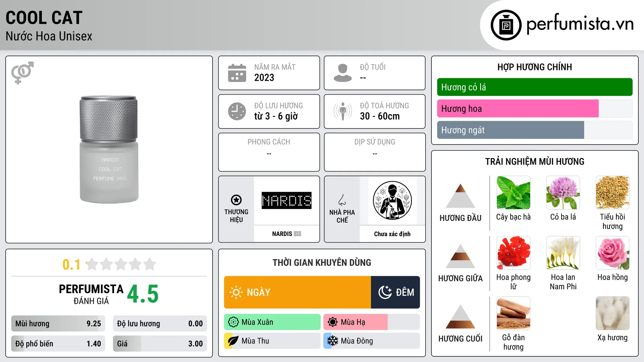Click the moon icon in the Đêm bar
Screen dimensions: 644x362
click(x=385, y=292)
